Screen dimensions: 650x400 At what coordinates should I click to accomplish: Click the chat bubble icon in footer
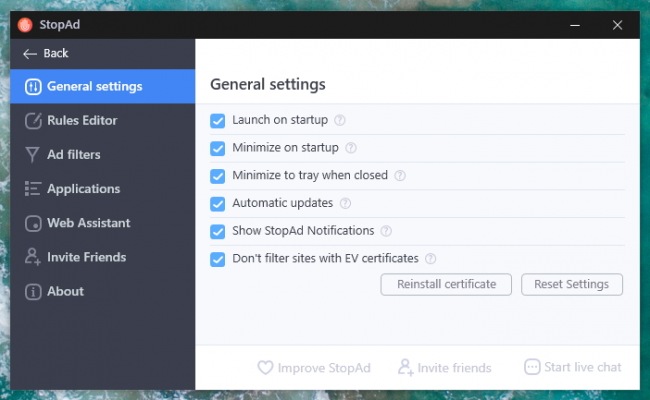[x=532, y=367]
